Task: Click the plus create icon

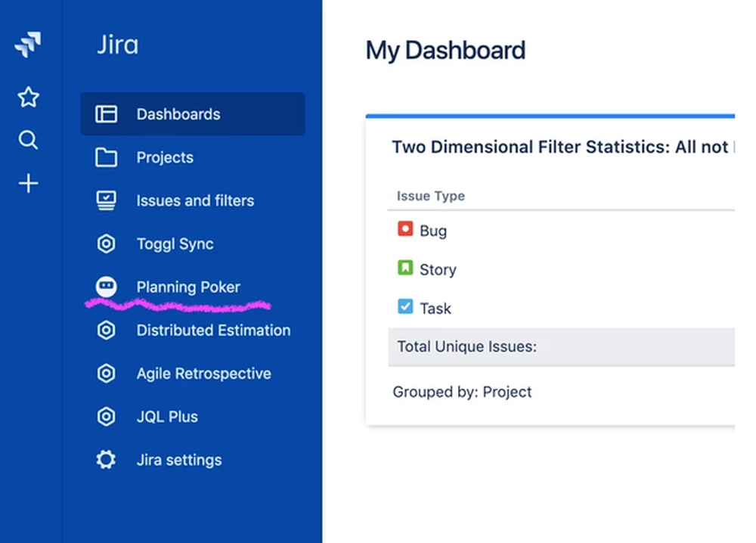Action: 29,183
